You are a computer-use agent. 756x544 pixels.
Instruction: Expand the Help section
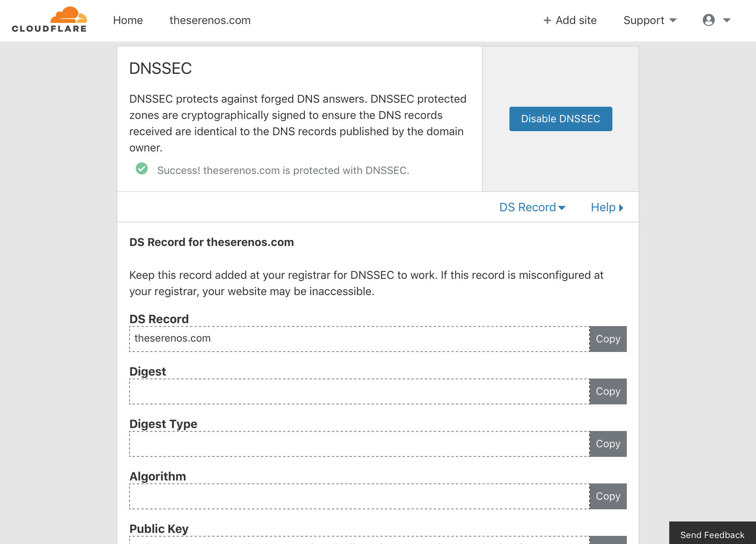(607, 207)
